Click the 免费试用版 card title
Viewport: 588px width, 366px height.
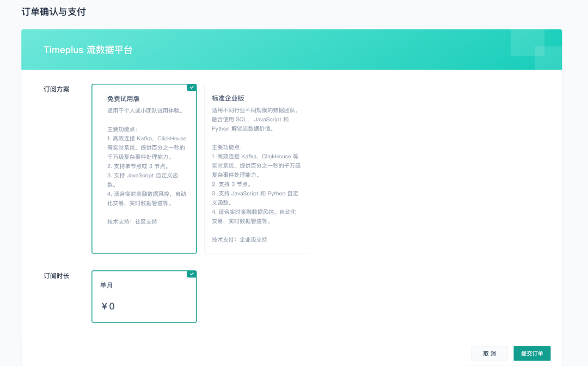pyautogui.click(x=124, y=98)
